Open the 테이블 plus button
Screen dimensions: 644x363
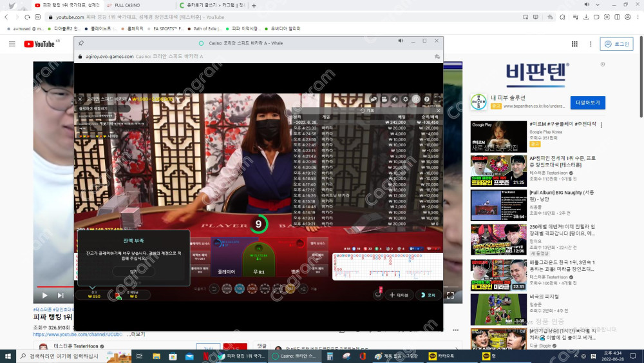[399, 295]
